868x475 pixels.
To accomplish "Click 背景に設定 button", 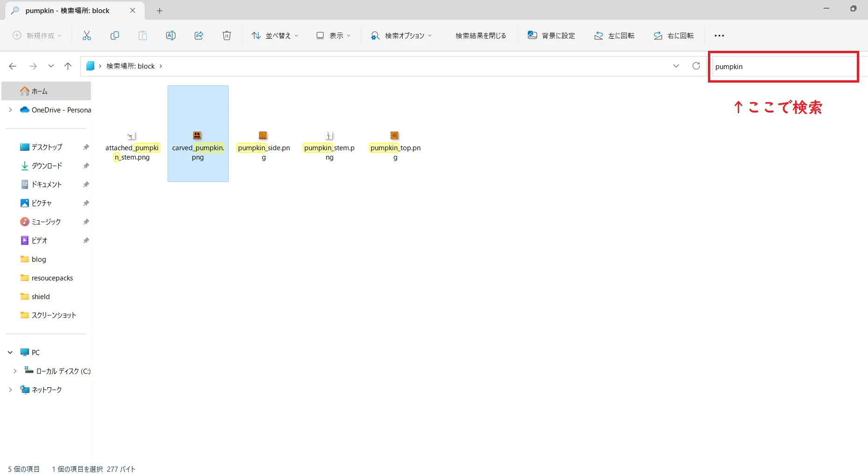I will pyautogui.click(x=551, y=35).
